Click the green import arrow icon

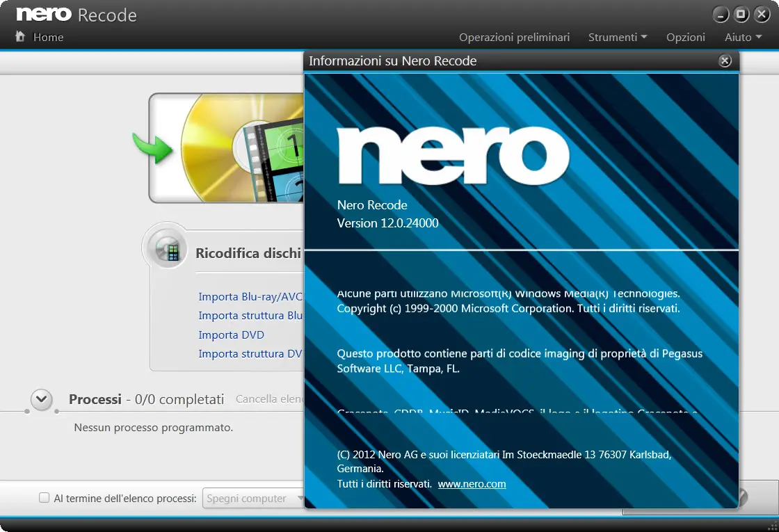(x=152, y=148)
